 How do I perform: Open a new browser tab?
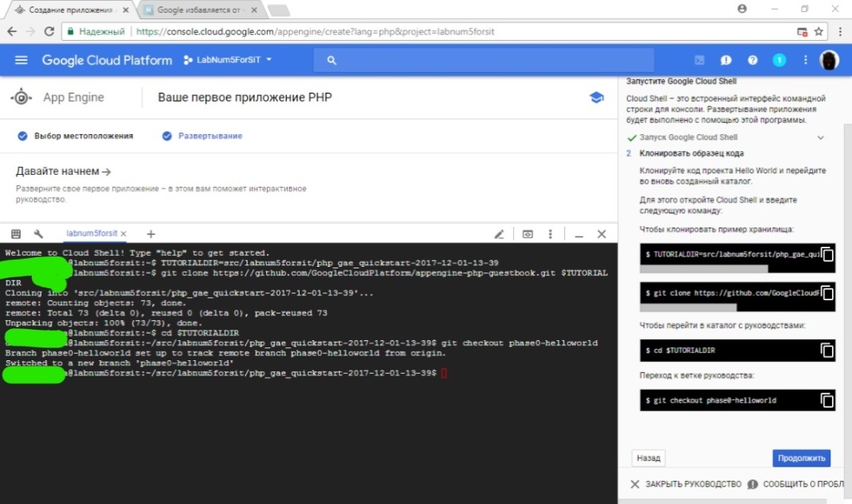[x=279, y=10]
